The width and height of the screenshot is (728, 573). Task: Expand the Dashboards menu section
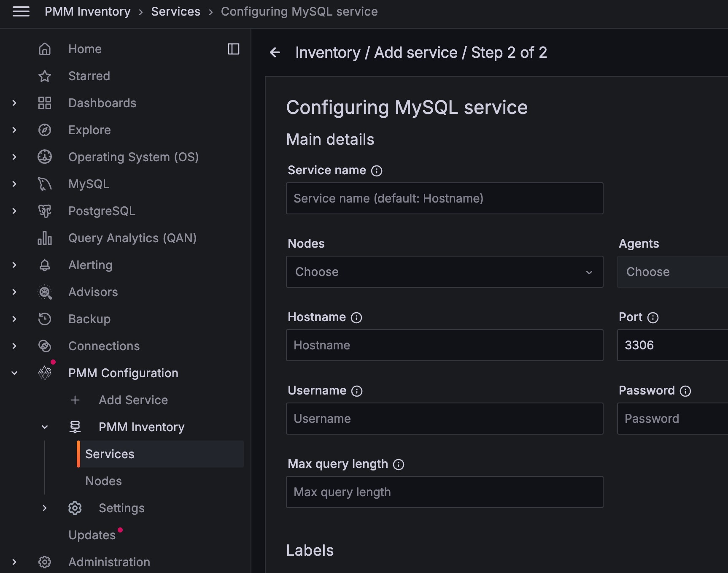click(14, 103)
